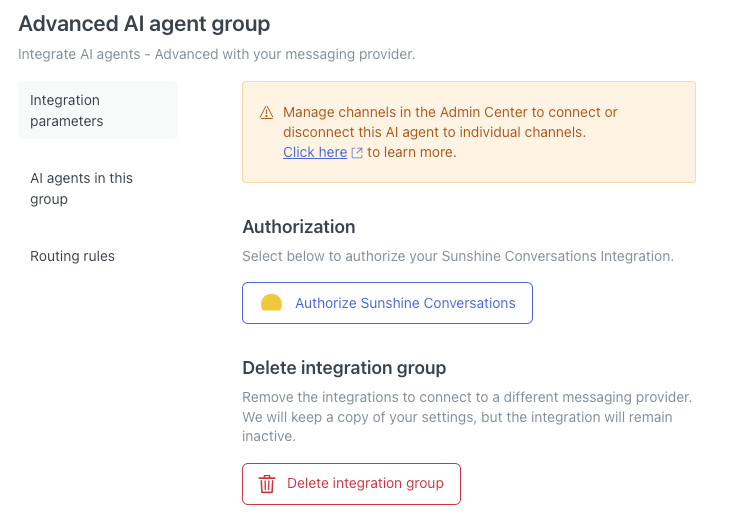Click the Authorization section heading
747x525 pixels.
(299, 227)
